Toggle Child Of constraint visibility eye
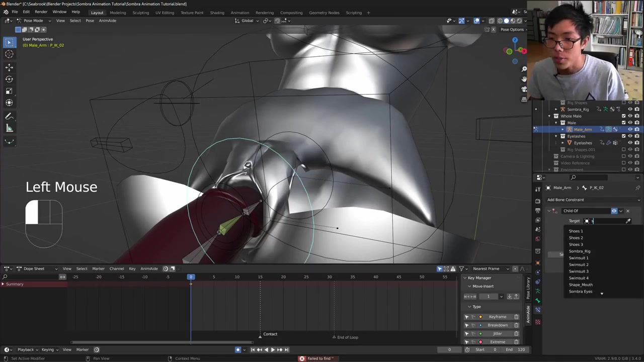This screenshot has width=644, height=362. [x=614, y=211]
